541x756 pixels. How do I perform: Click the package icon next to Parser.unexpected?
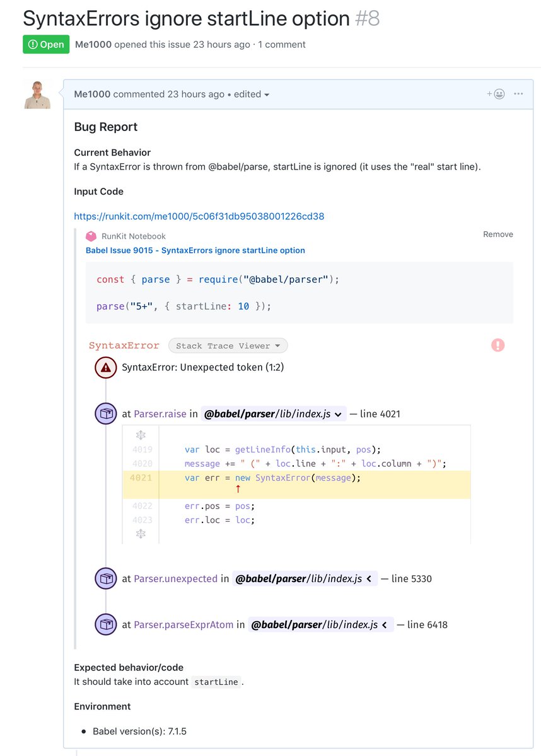point(105,578)
